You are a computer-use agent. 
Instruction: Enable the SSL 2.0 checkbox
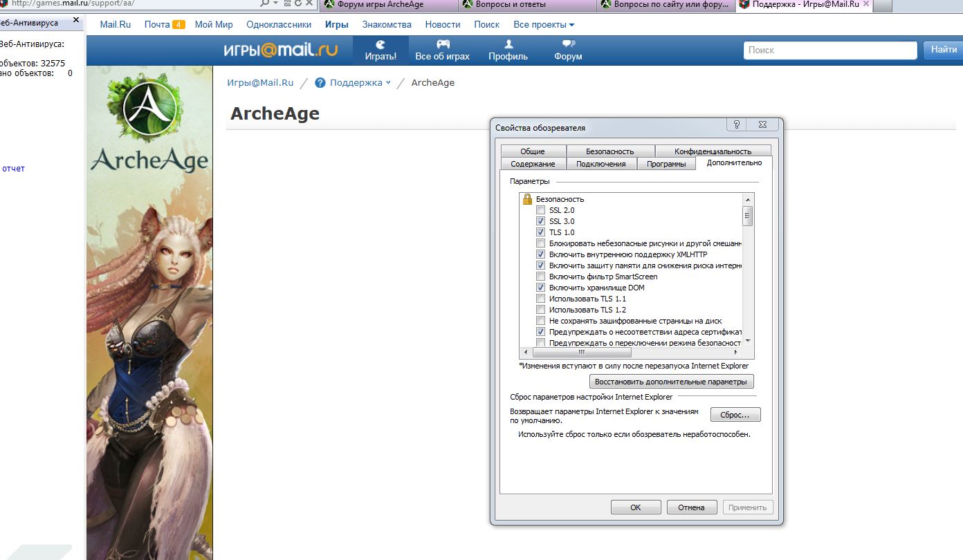coord(541,210)
